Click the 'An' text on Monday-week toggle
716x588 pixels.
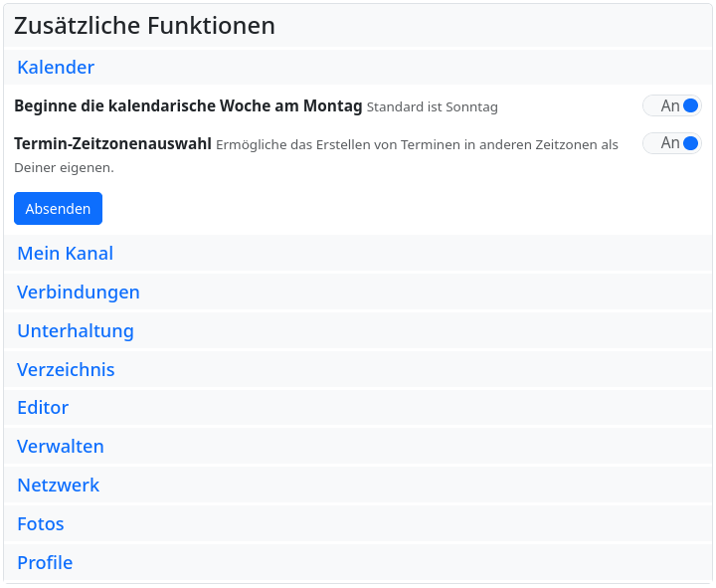pyautogui.click(x=670, y=105)
